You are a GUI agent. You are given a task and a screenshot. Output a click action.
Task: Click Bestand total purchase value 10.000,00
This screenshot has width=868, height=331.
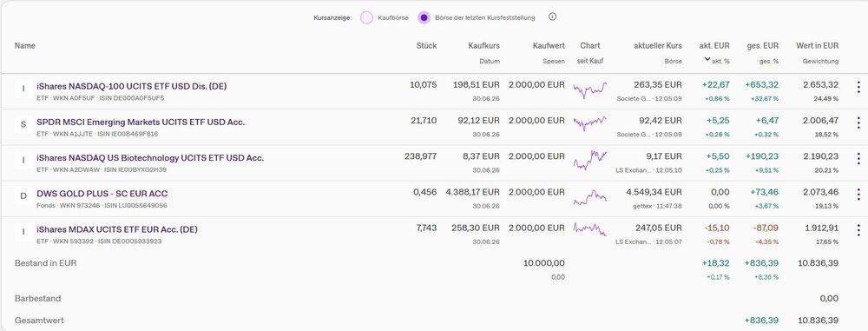tap(544, 263)
